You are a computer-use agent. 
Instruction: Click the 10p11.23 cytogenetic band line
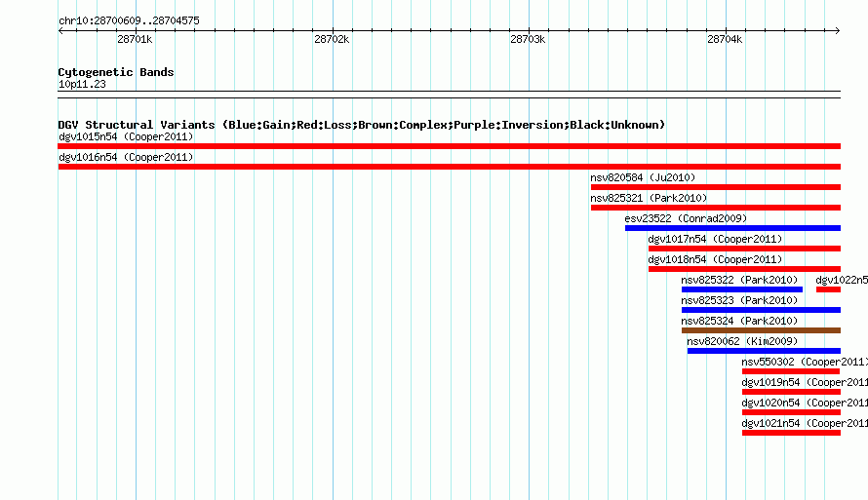[449, 95]
